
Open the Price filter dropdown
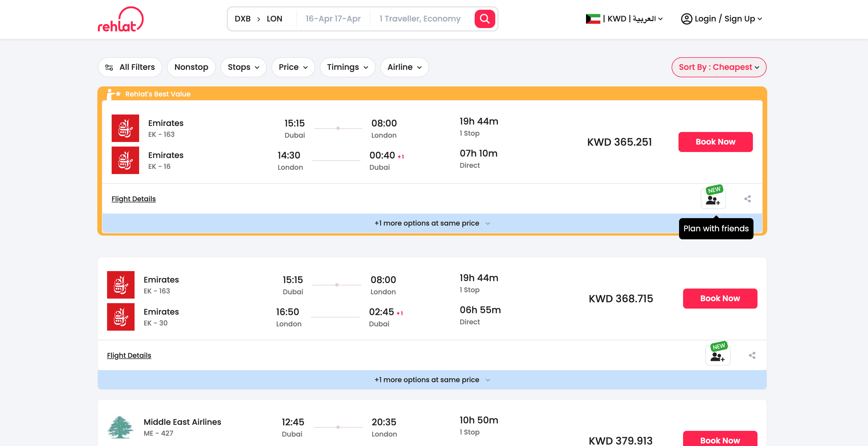tap(293, 67)
